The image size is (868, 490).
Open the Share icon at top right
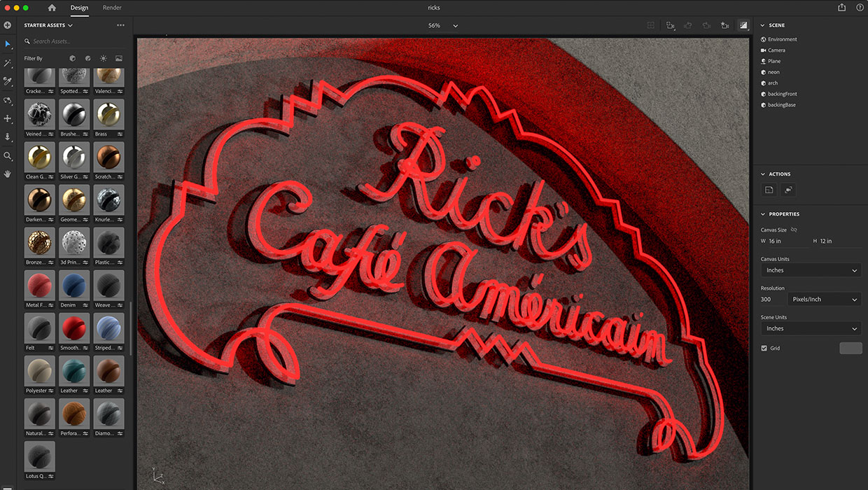click(x=842, y=8)
